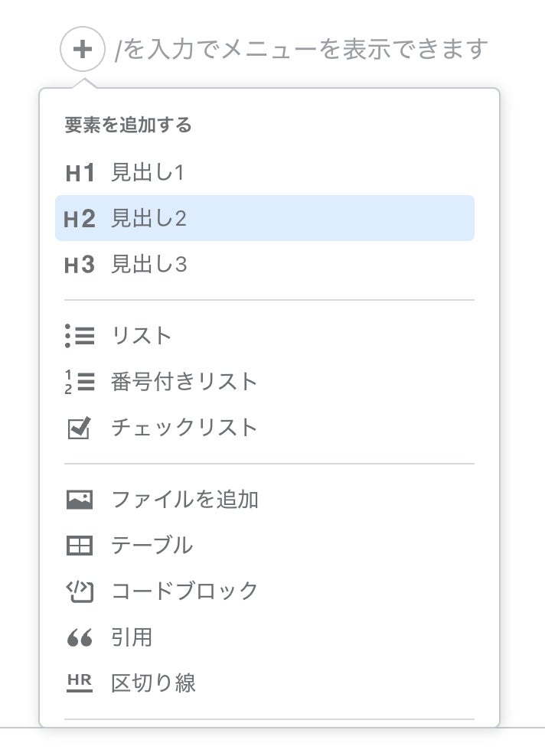Click the placeholder text input line
This screenshot has width=545, height=756.
302,51
